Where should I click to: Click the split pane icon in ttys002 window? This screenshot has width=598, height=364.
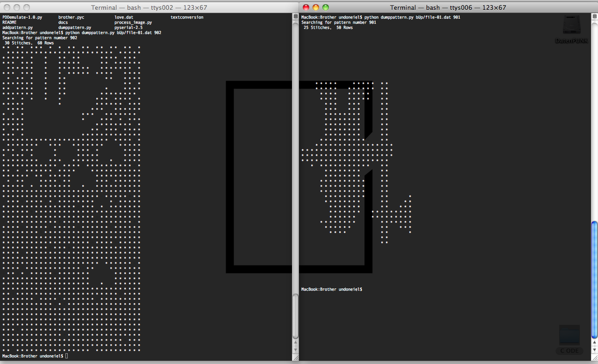point(295,16)
